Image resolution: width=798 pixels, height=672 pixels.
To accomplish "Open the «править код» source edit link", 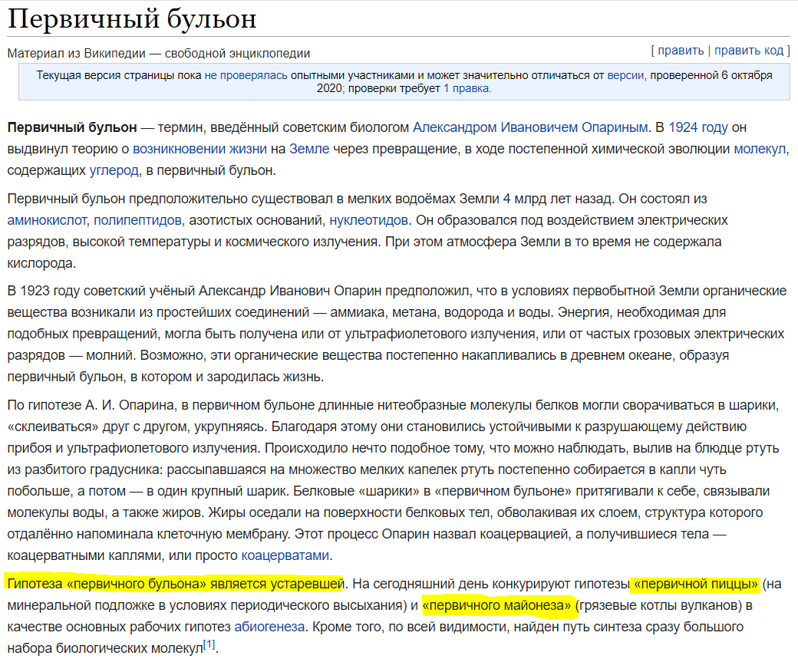I will click(x=749, y=51).
